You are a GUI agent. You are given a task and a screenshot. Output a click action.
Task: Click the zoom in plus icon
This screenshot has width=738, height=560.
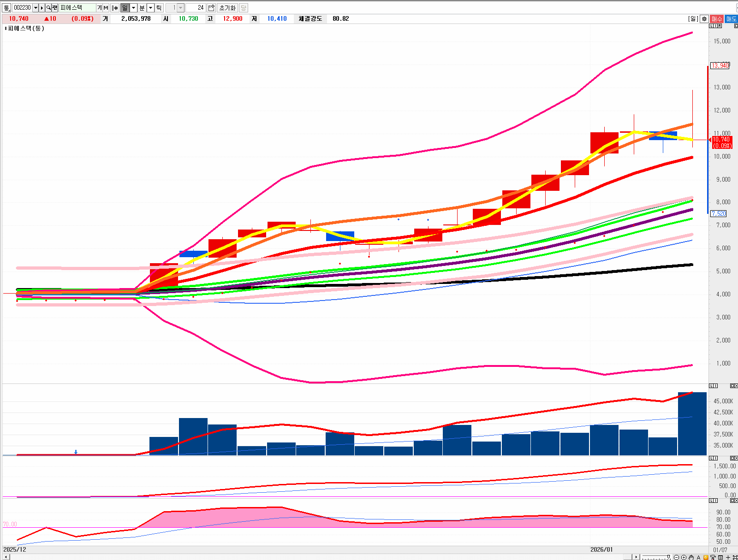(x=684, y=557)
